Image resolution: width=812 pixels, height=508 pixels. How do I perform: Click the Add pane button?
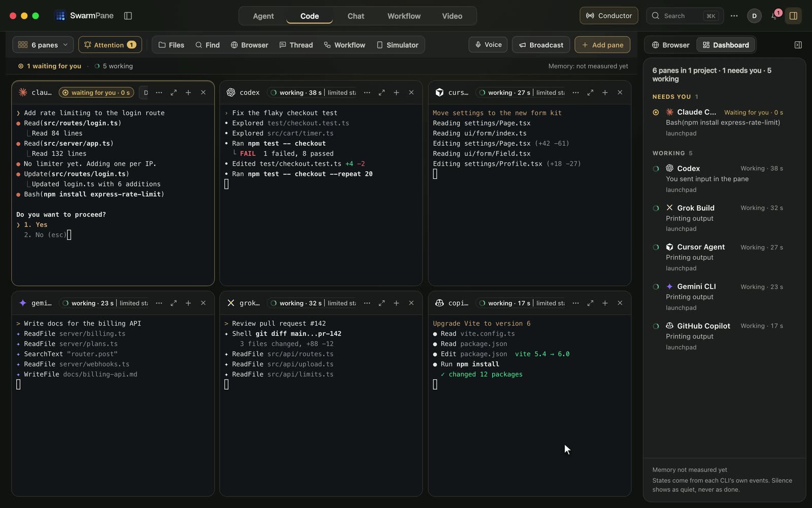602,45
